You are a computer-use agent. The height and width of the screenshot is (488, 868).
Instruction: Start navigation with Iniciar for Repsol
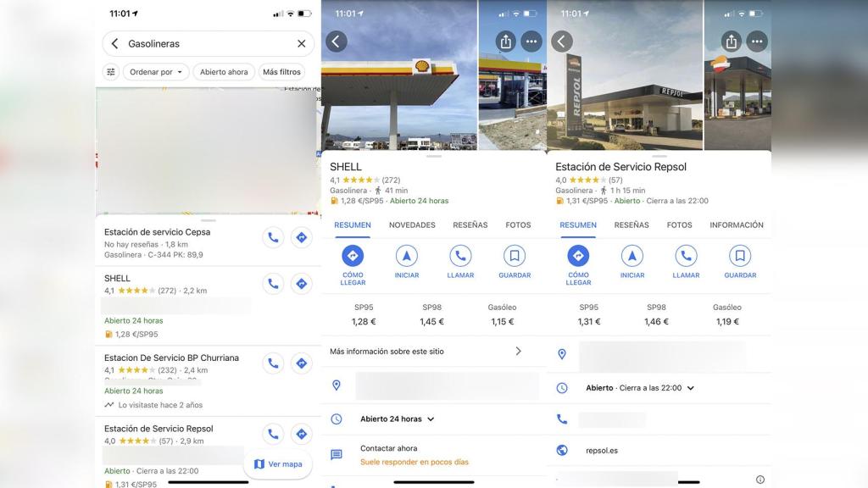(632, 261)
